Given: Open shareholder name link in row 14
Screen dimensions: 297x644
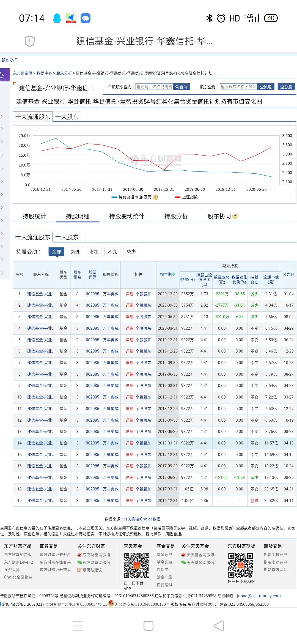Looking at the screenshot, I should point(41,443).
